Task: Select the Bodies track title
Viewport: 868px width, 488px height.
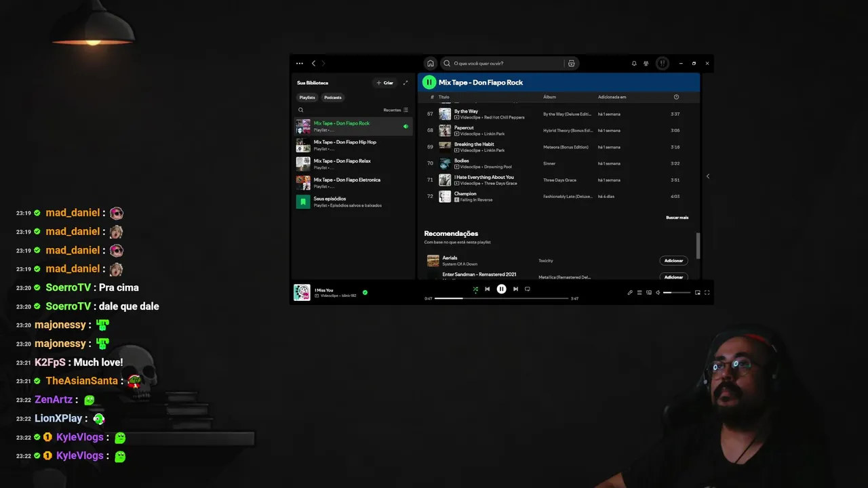Action: 461,161
